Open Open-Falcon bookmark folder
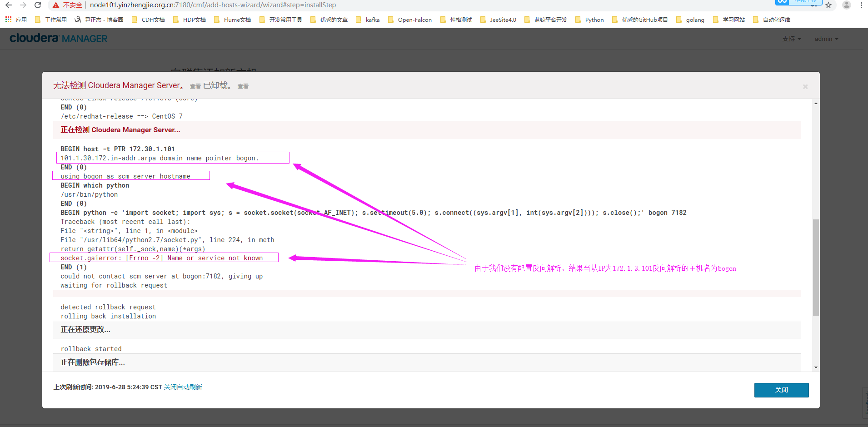Screen dimensions: 868x427 tap(409, 20)
